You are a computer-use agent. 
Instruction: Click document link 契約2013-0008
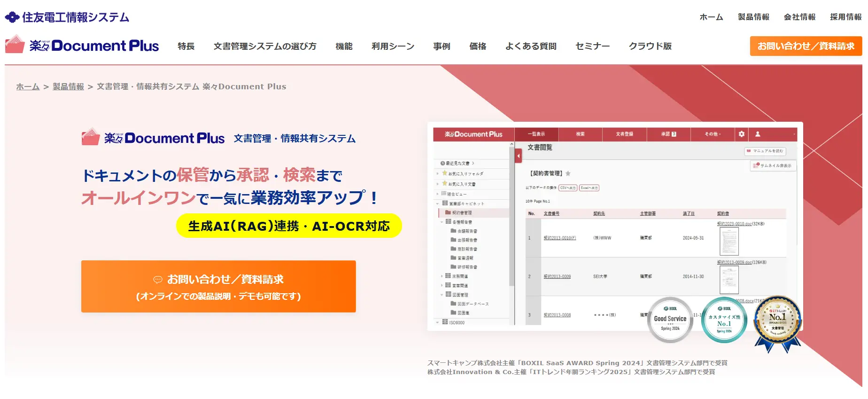coord(557,315)
